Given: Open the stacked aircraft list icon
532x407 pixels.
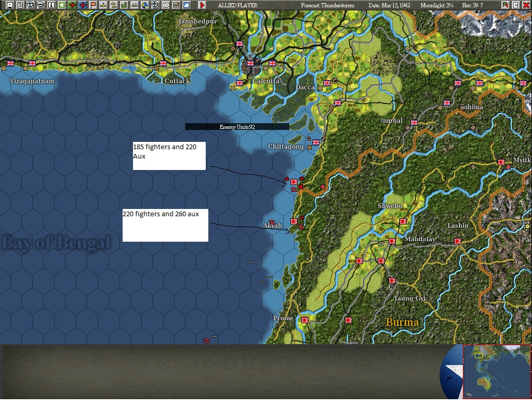Looking at the screenshot, I should point(31,5).
